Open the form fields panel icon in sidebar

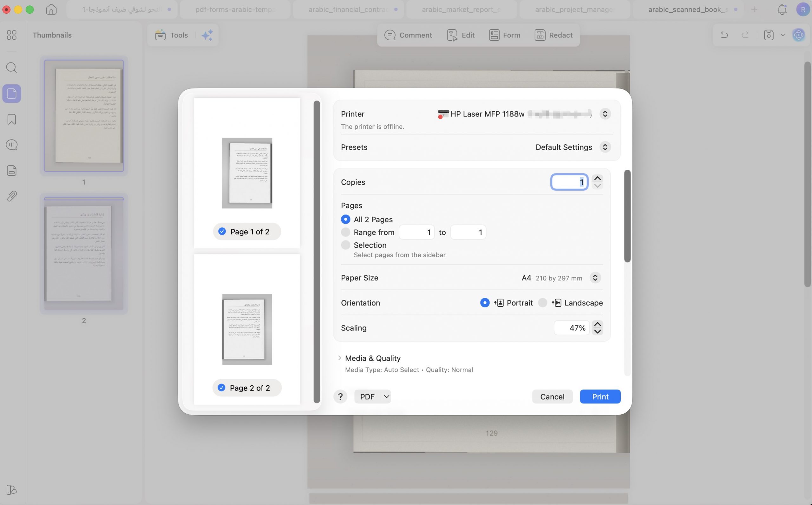pos(12,170)
